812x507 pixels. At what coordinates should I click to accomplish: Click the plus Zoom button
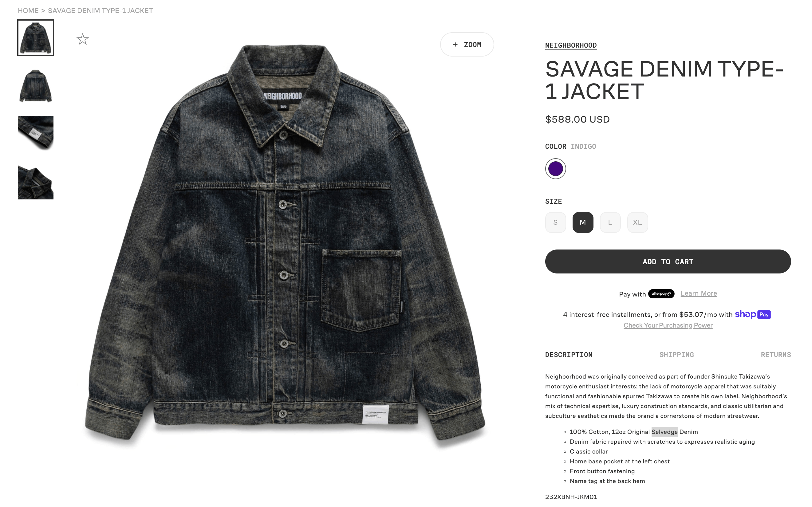(x=467, y=45)
